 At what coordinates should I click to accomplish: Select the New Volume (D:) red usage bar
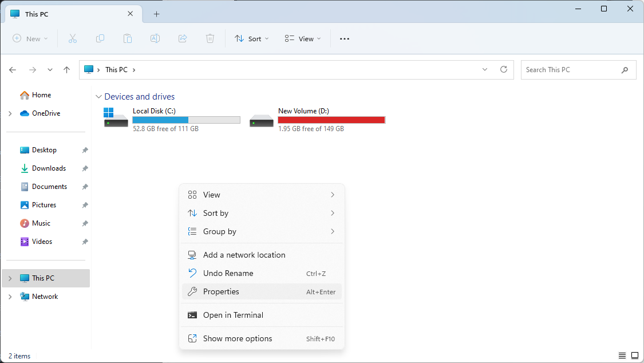pos(331,120)
